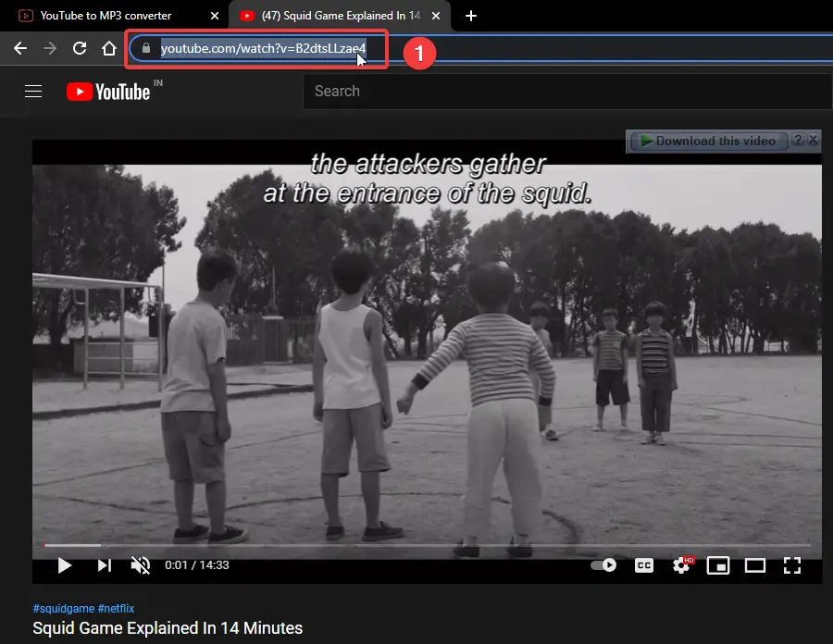Enable miniplayer mode
Screen dimensions: 833x644
(717, 565)
